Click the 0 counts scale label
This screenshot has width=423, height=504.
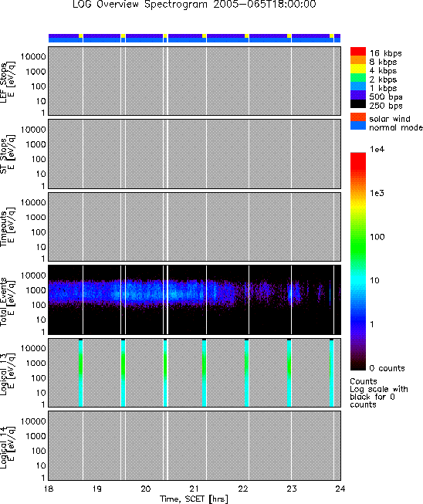[387, 368]
